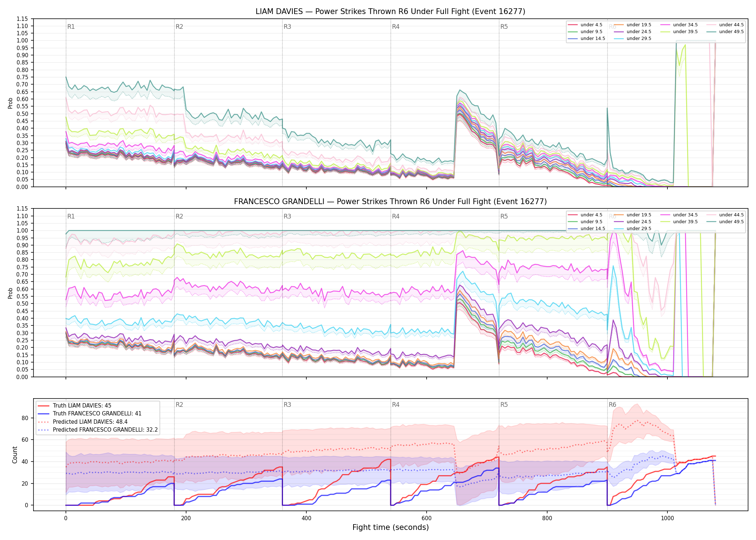Screen dimensions: 756x540
Task: Click the 0.50 tick in Grandelli chart
Action: pos(22,303)
